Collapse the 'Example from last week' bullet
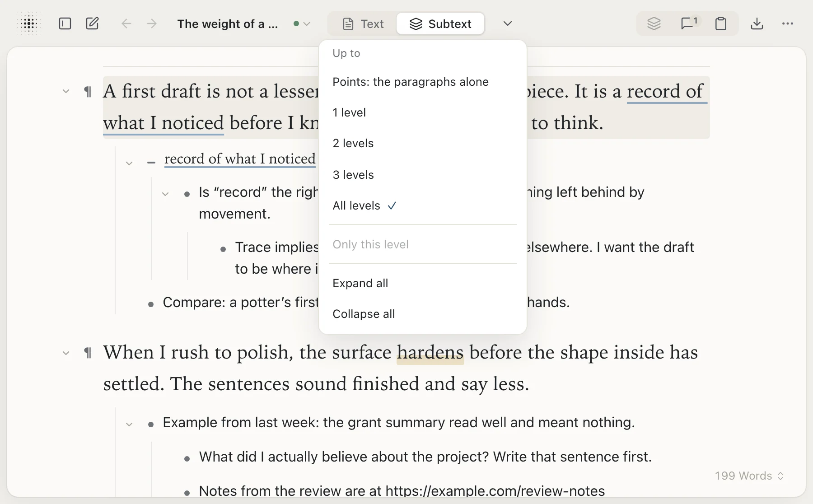 click(x=129, y=424)
